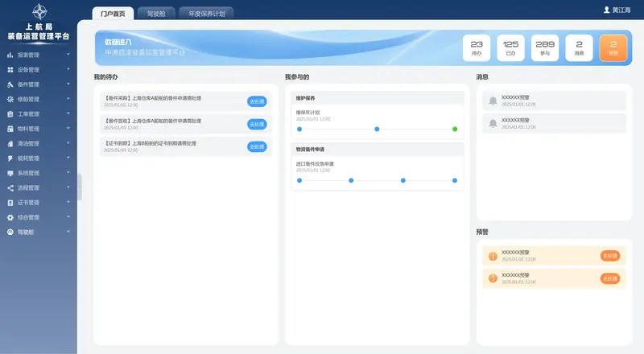The image size is (644, 354).
Task: Expand the 工单管理 menu arrow
Action: click(68, 113)
